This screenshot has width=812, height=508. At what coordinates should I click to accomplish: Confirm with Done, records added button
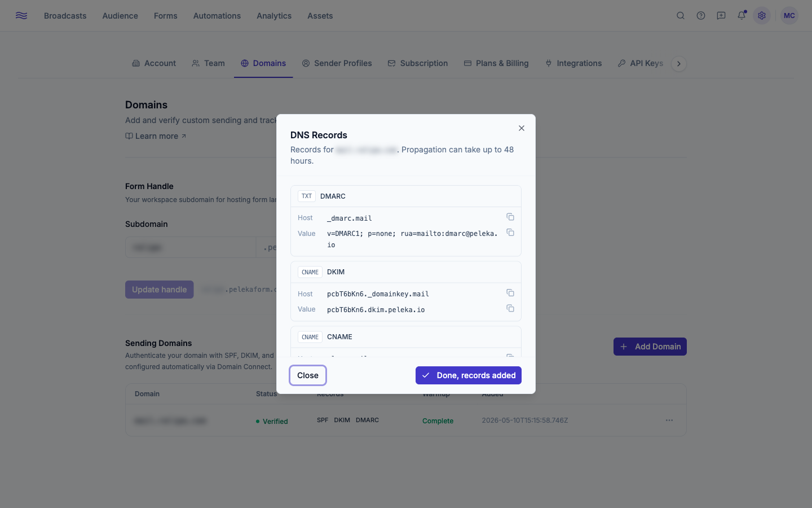coord(469,375)
